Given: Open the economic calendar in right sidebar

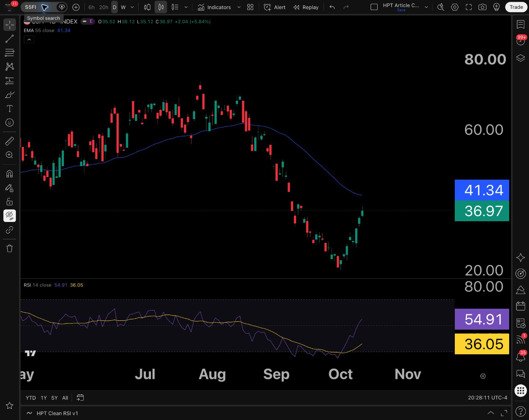Looking at the screenshot, I should pyautogui.click(x=521, y=306).
